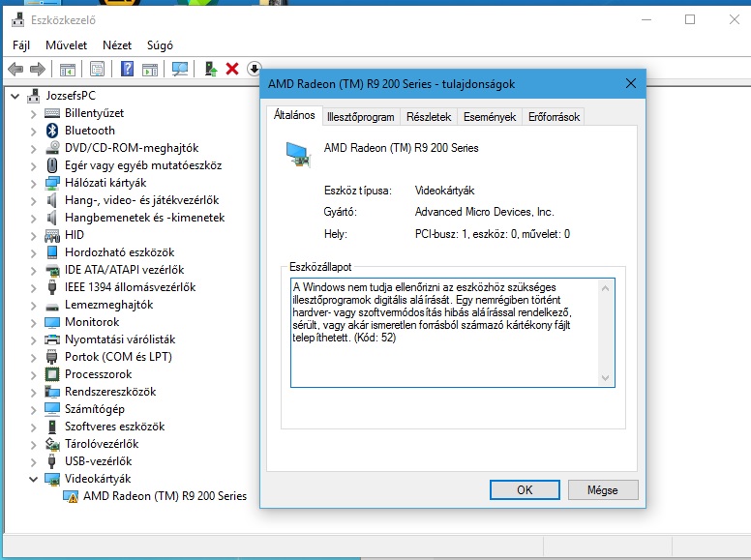
Task: Expand the Lemezmeghajtók category
Action: (33, 306)
